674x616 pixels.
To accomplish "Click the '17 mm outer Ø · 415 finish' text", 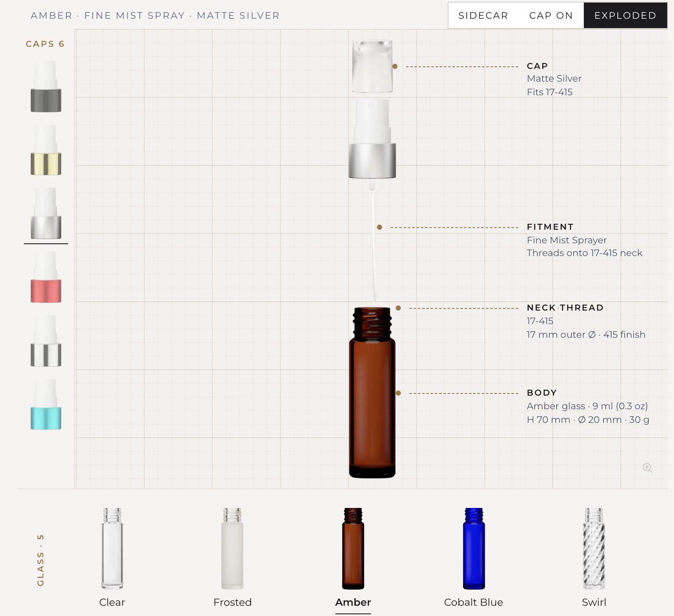I will [x=586, y=334].
